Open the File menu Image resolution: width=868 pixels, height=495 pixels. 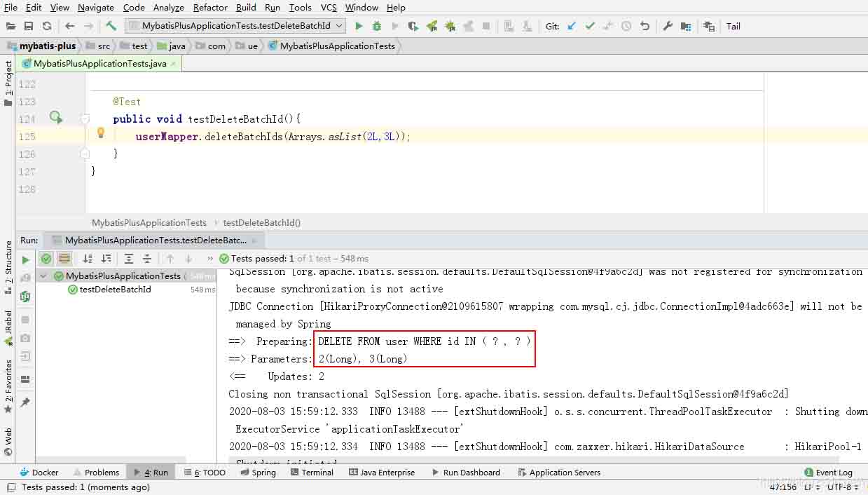point(11,7)
